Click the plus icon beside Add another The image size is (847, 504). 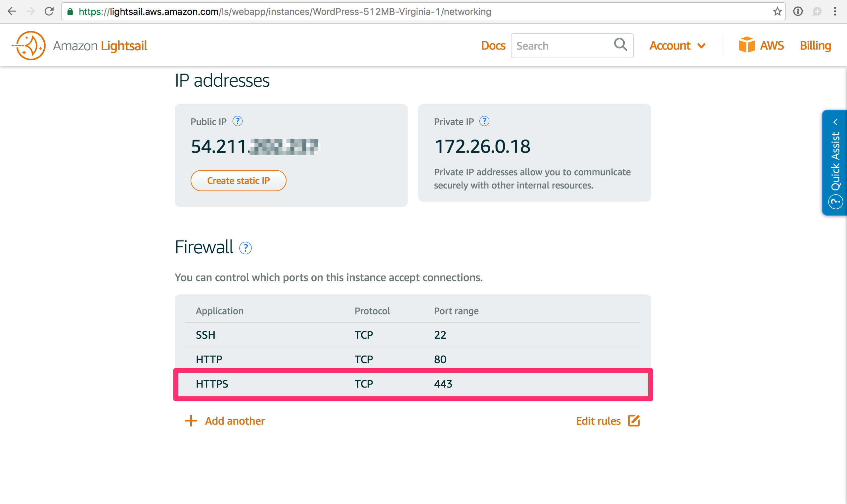190,421
